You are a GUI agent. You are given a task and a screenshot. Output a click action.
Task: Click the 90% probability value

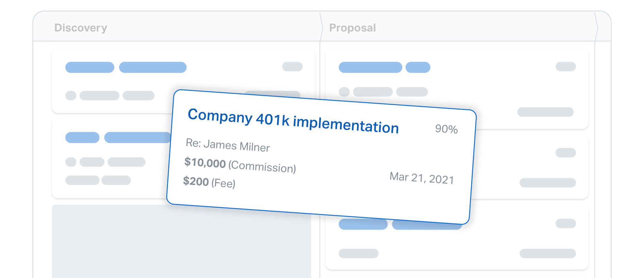tap(446, 129)
